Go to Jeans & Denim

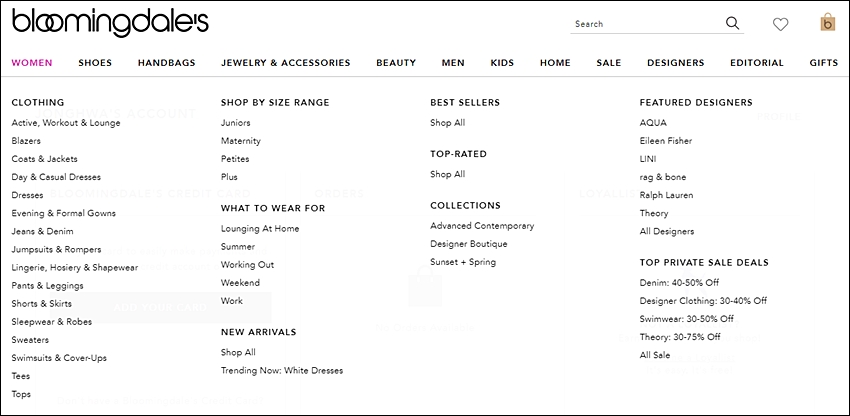(42, 231)
